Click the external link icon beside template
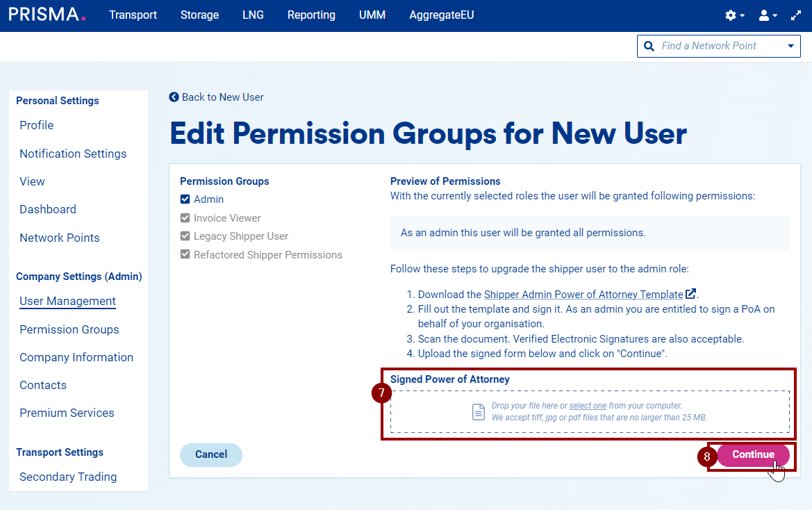 (x=690, y=294)
